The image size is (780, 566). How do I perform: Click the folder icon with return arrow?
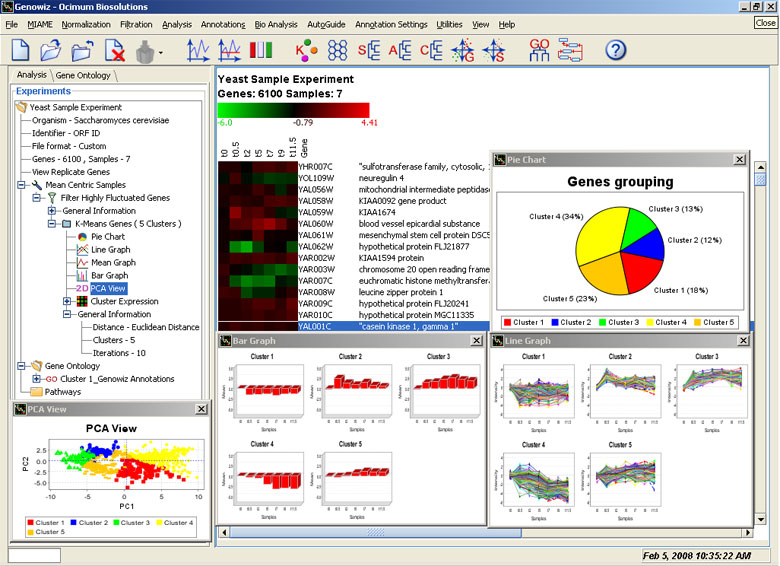point(83,50)
